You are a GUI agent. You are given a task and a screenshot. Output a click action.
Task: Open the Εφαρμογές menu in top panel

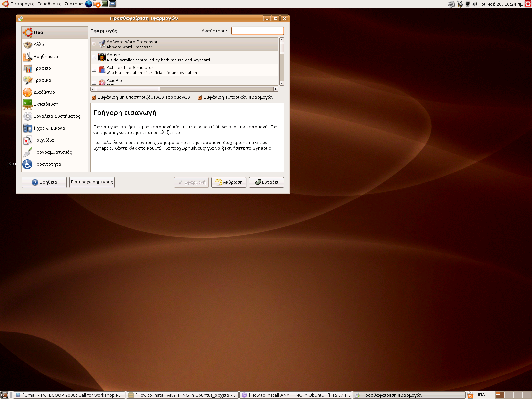tap(22, 4)
